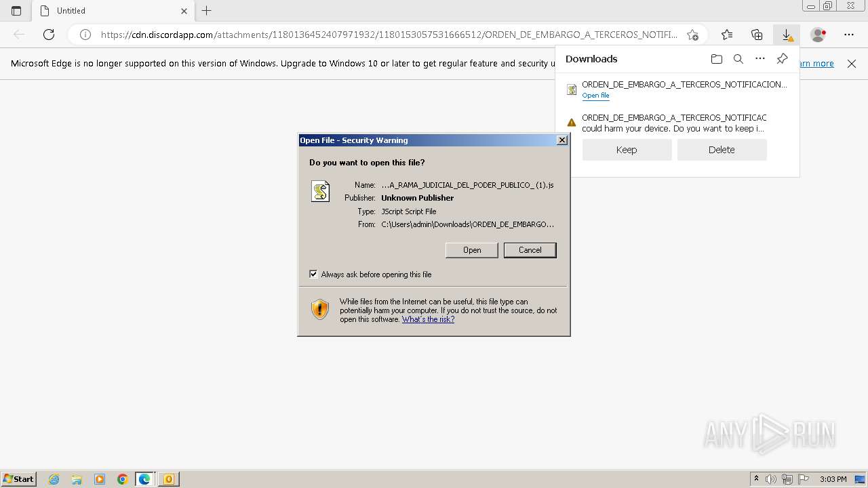Open media player taskbar icon
The height and width of the screenshot is (488, 868).
coord(100,479)
